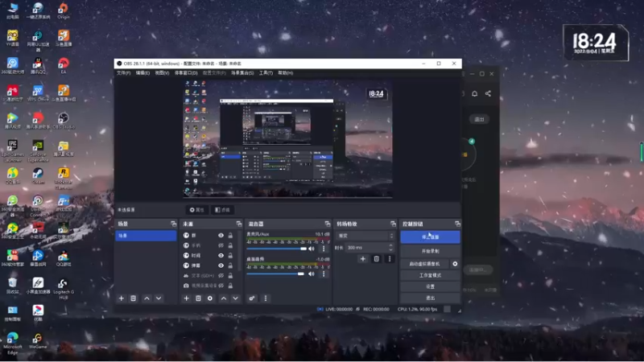
Task: Show the hidden second source via its eye icon
Action: (x=221, y=245)
